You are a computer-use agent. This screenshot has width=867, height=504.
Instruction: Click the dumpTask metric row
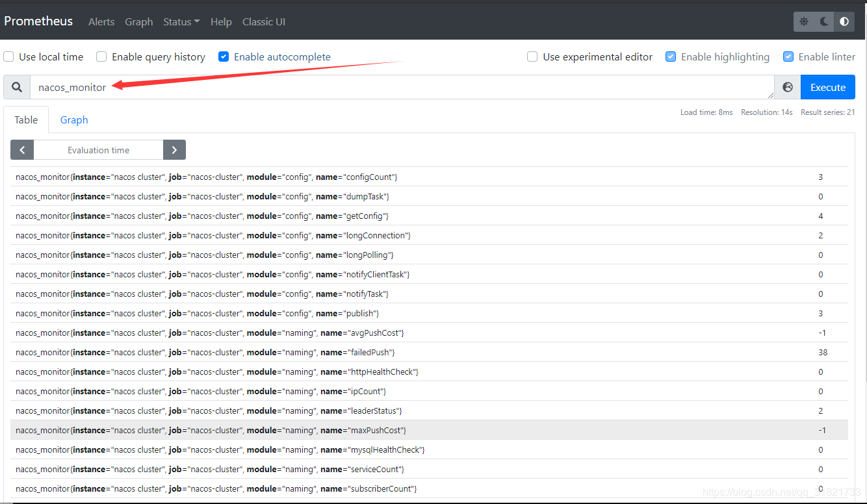pyautogui.click(x=429, y=196)
